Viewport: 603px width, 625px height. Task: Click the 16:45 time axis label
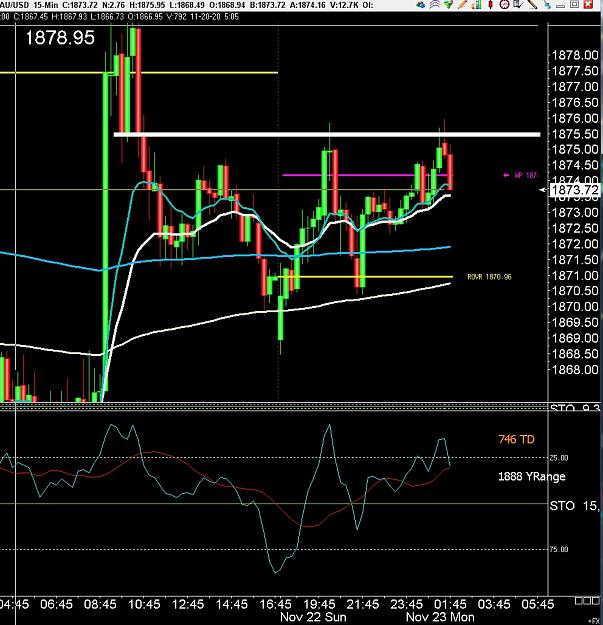tap(276, 604)
